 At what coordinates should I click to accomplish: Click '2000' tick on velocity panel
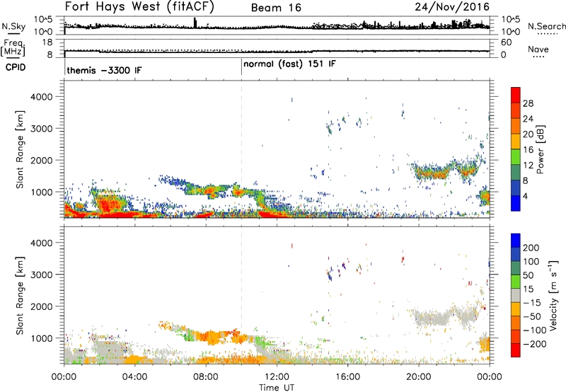pos(41,306)
